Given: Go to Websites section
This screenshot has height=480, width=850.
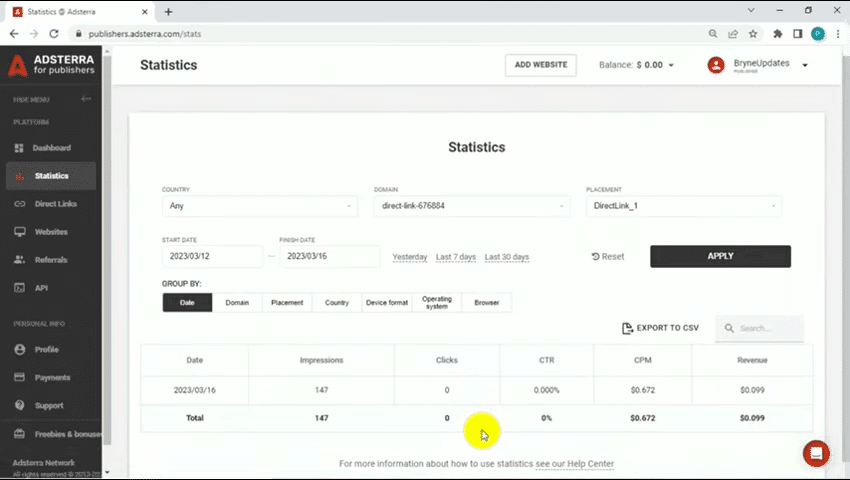Looking at the screenshot, I should pos(51,232).
